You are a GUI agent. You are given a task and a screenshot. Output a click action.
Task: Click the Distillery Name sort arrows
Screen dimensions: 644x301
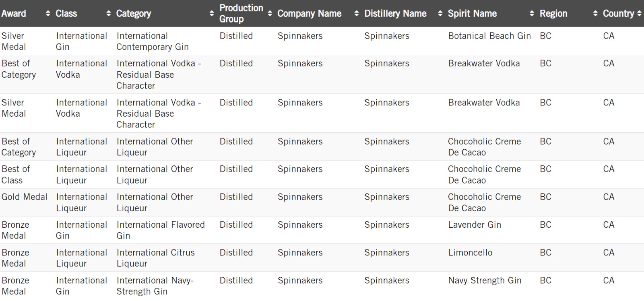point(440,14)
